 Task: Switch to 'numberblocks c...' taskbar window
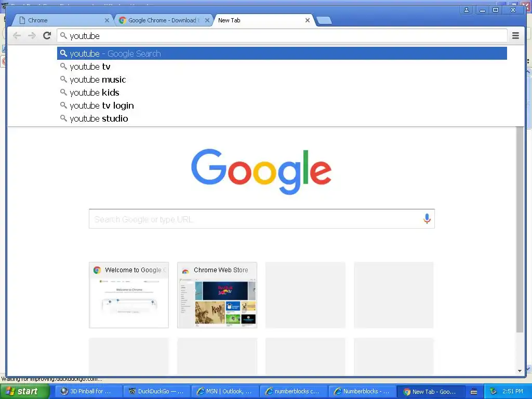294,391
